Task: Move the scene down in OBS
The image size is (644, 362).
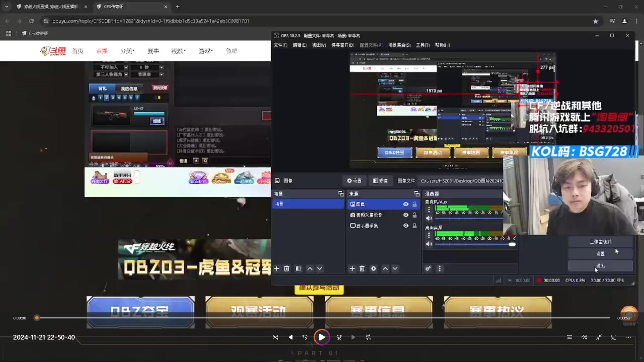Action: [320, 268]
